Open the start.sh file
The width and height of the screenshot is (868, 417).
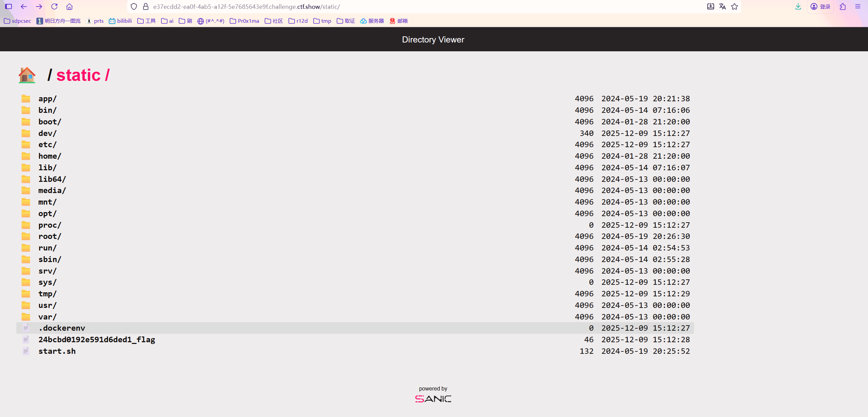57,351
